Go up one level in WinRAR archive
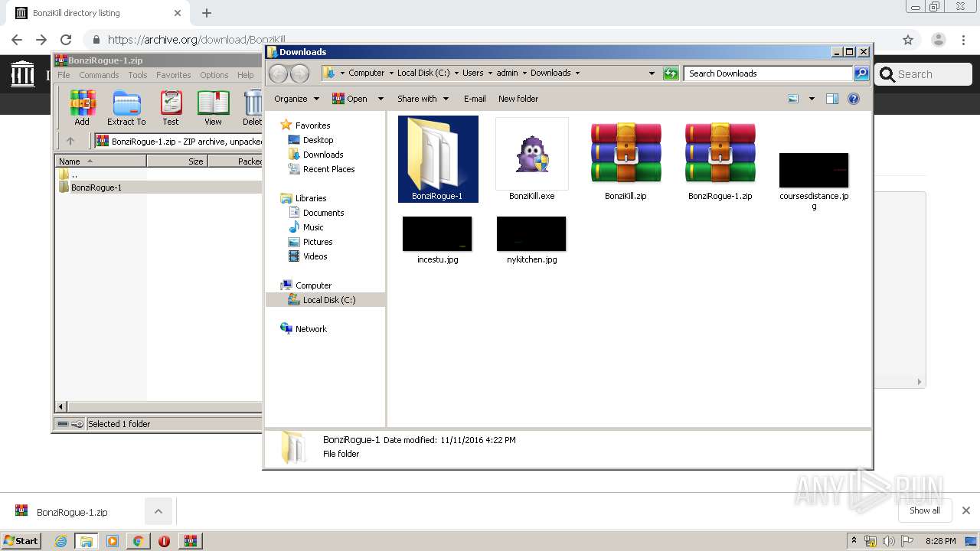 [70, 141]
